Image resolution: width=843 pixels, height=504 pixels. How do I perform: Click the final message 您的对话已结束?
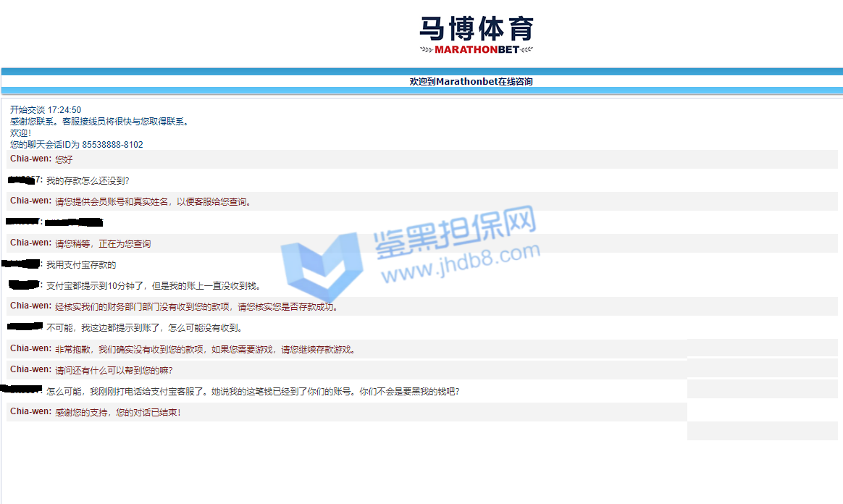[117, 412]
